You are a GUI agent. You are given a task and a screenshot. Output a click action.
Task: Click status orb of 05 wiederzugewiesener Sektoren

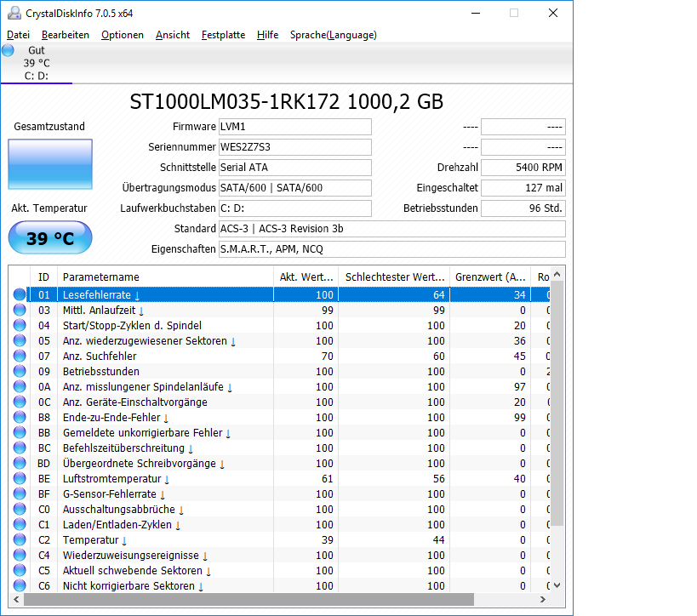tap(20, 340)
